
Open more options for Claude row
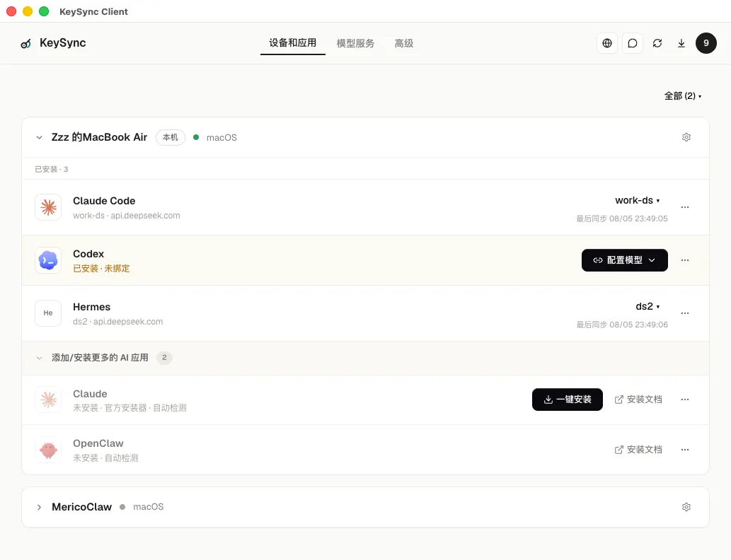pos(685,399)
